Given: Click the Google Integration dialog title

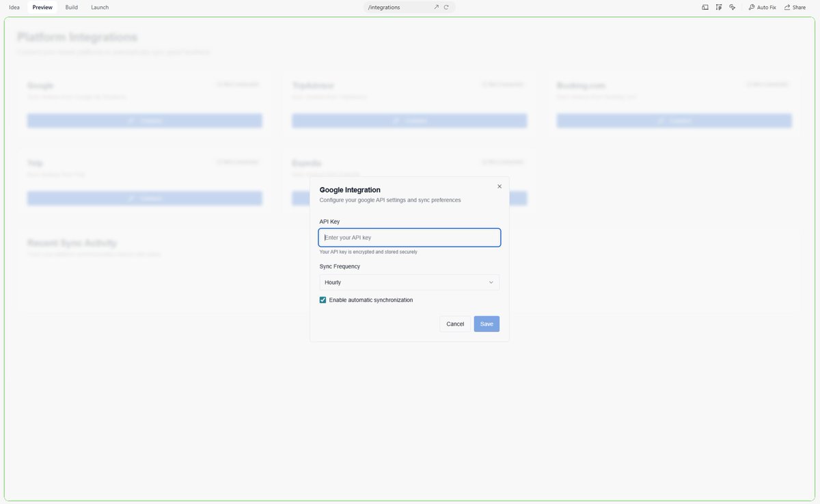Looking at the screenshot, I should click(350, 190).
